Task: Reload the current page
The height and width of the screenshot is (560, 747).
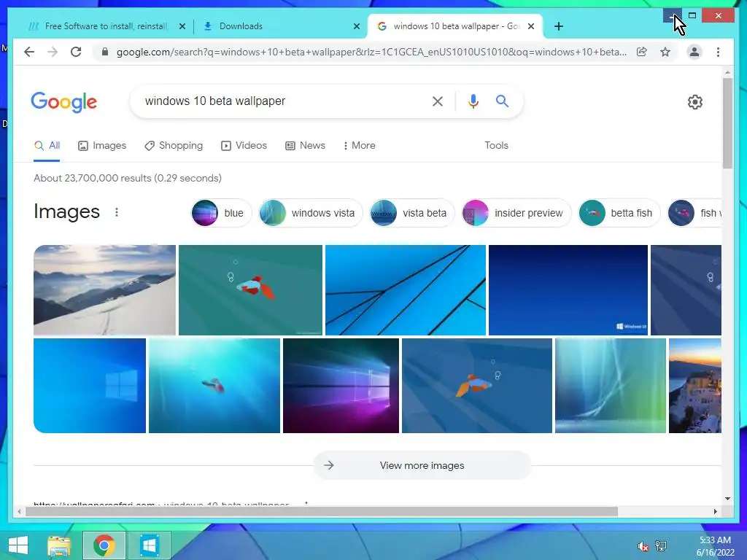Action: pos(76,52)
